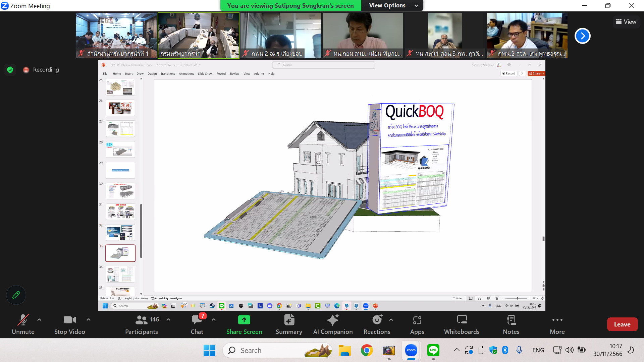The width and height of the screenshot is (644, 362).
Task: Switch to Reading View in status bar
Action: click(x=488, y=298)
